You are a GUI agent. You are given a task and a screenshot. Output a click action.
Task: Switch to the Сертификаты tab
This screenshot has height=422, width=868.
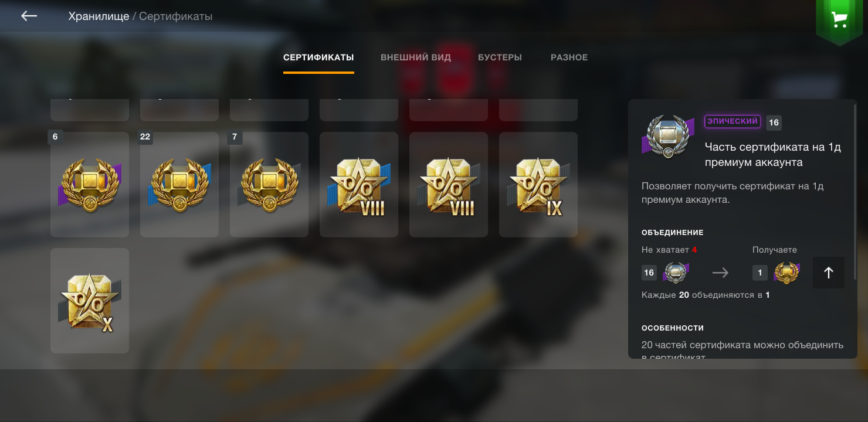318,57
